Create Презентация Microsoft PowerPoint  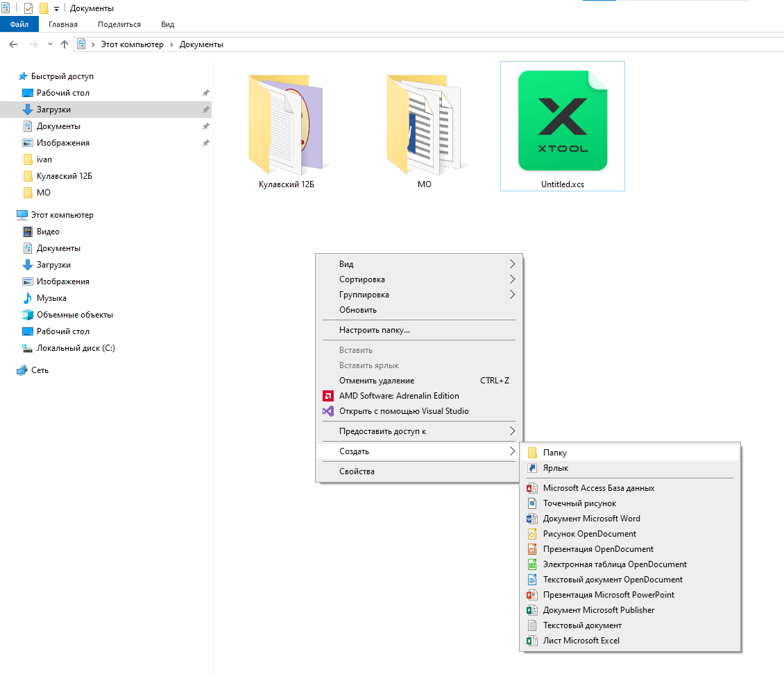pos(630,595)
